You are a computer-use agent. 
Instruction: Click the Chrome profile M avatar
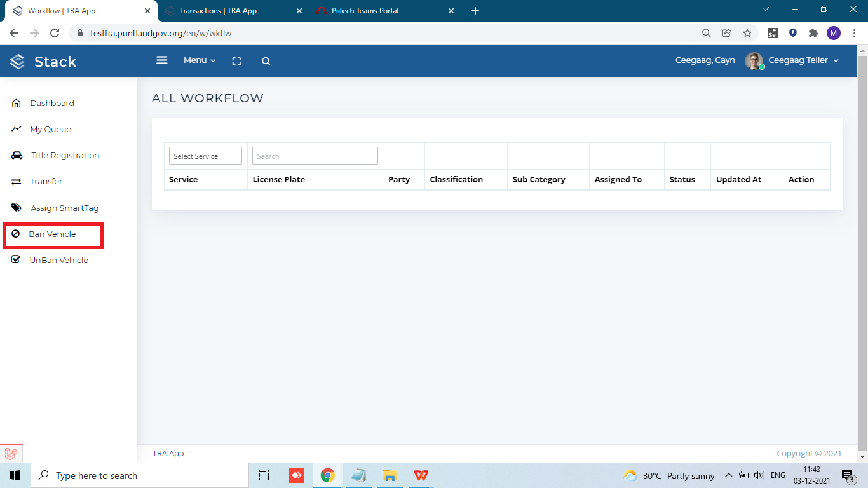click(x=834, y=33)
